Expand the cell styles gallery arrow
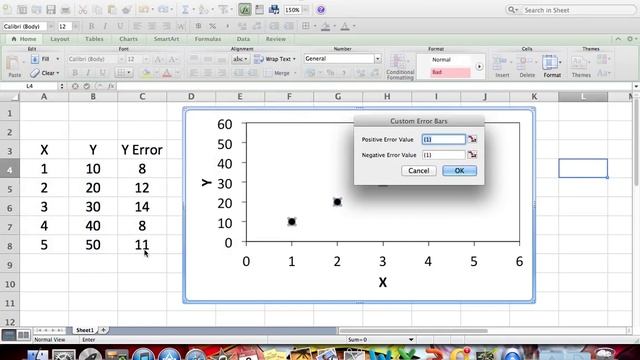640x360 pixels. [x=479, y=67]
